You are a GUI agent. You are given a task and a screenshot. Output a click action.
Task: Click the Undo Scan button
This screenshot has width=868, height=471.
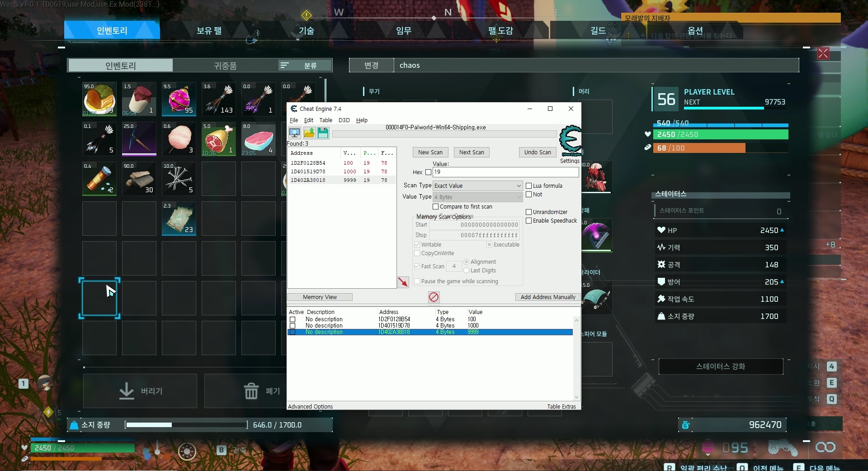538,152
